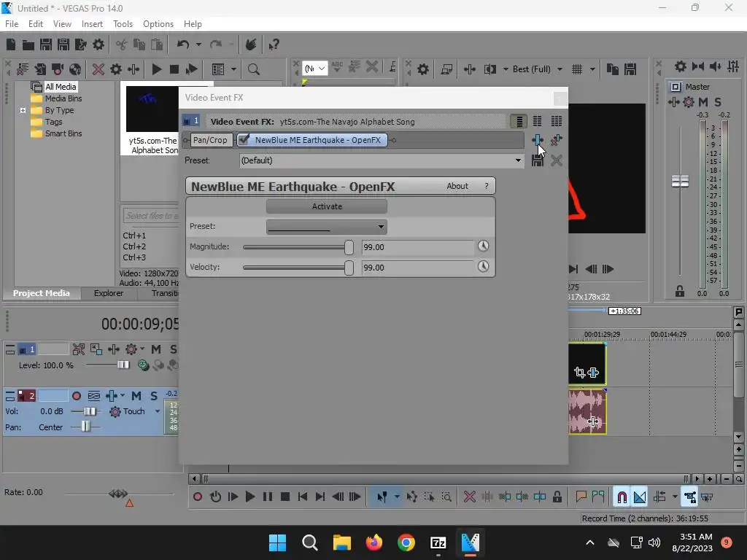Toggle Loop Playback in transport
The image size is (747, 560).
tap(215, 497)
